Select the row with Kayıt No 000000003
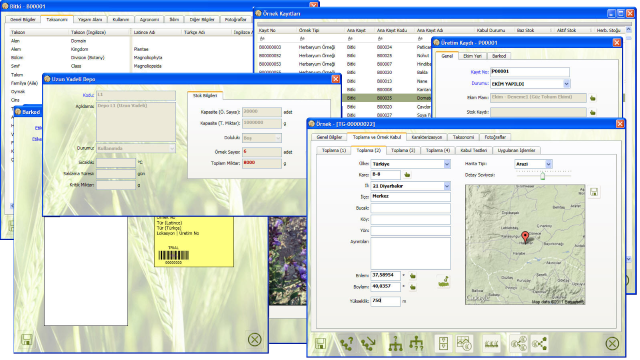Screen dimensions: 640x360 [x=345, y=47]
